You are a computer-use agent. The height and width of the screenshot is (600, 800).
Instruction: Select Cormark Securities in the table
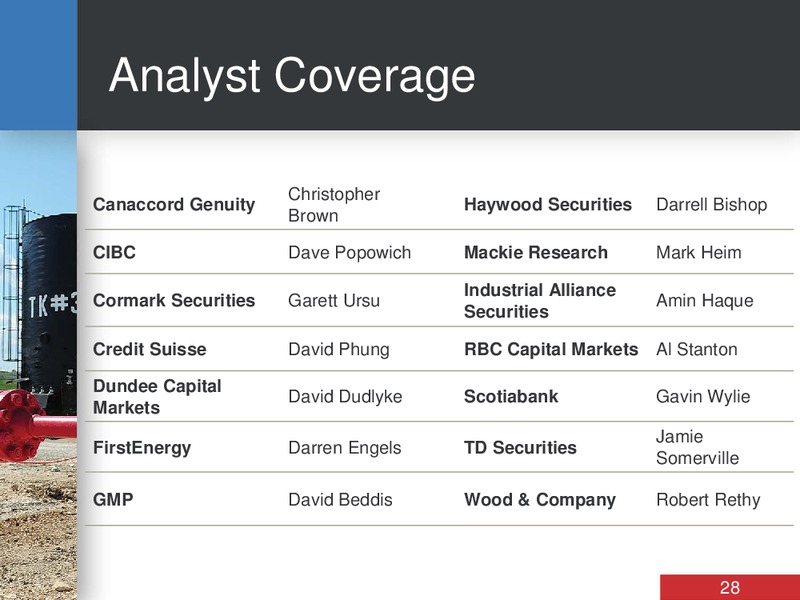tap(174, 301)
